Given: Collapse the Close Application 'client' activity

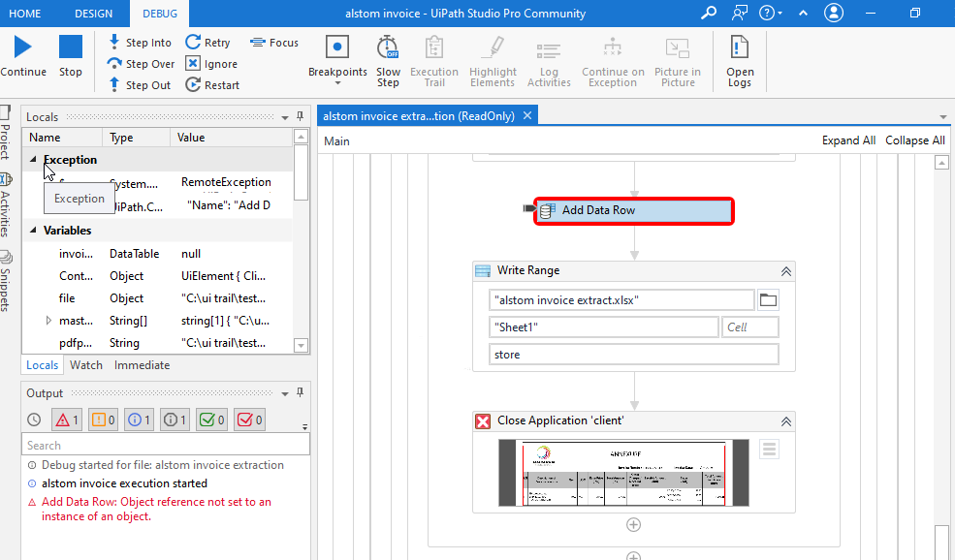Looking at the screenshot, I should point(786,421).
